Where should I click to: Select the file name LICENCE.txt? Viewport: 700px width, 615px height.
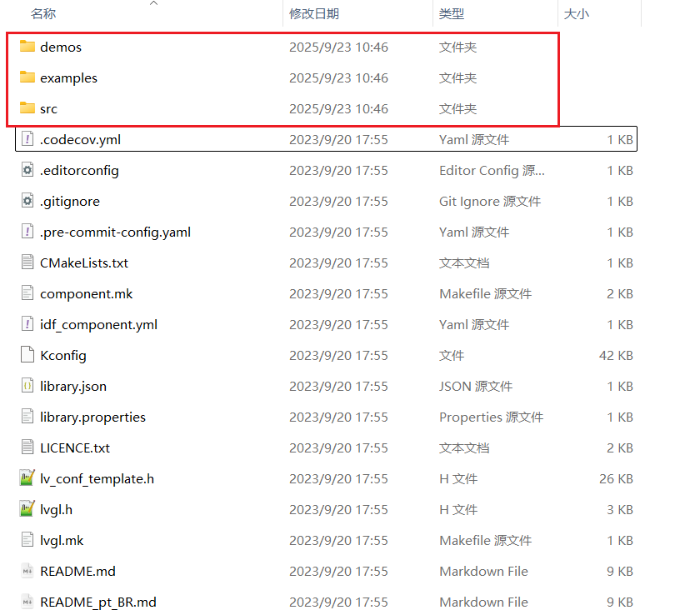pyautogui.click(x=75, y=447)
